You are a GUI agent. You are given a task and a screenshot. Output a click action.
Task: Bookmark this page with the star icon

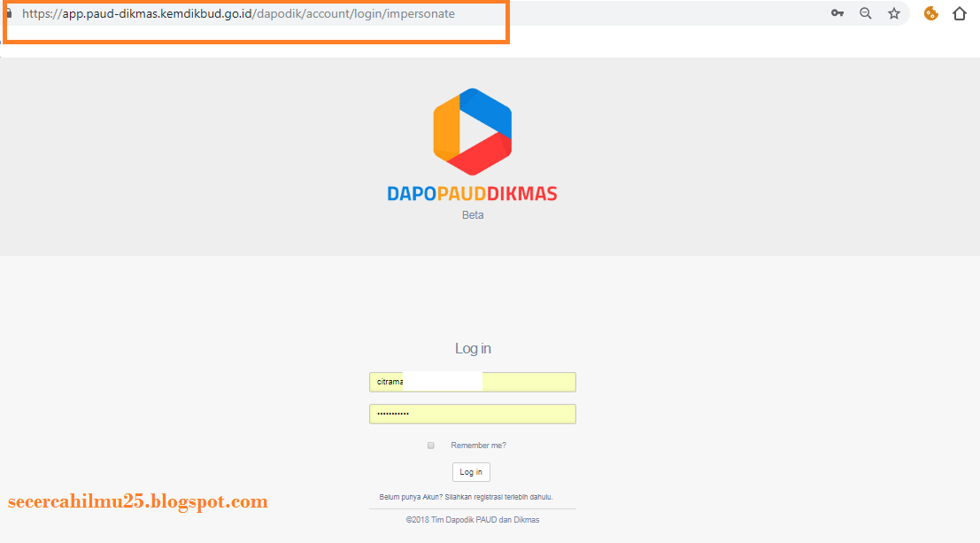(894, 13)
